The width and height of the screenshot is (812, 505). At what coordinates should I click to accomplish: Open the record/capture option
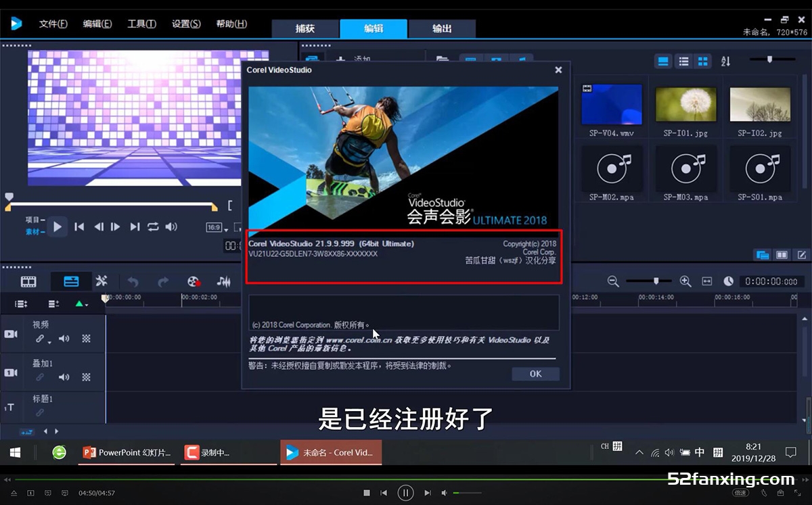(194, 281)
